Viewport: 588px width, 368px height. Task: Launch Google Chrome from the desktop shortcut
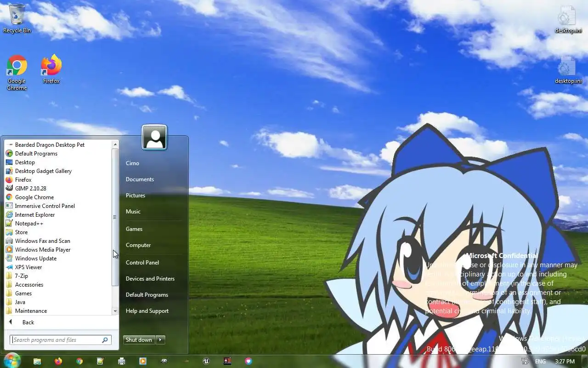coord(17,73)
